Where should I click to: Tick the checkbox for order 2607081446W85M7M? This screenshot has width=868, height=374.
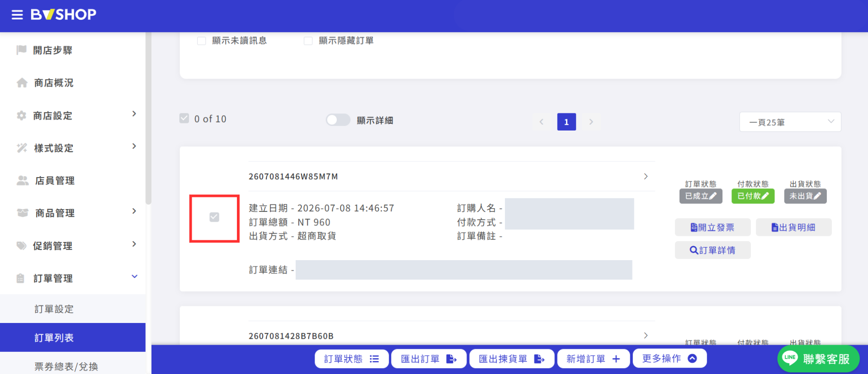(x=214, y=217)
